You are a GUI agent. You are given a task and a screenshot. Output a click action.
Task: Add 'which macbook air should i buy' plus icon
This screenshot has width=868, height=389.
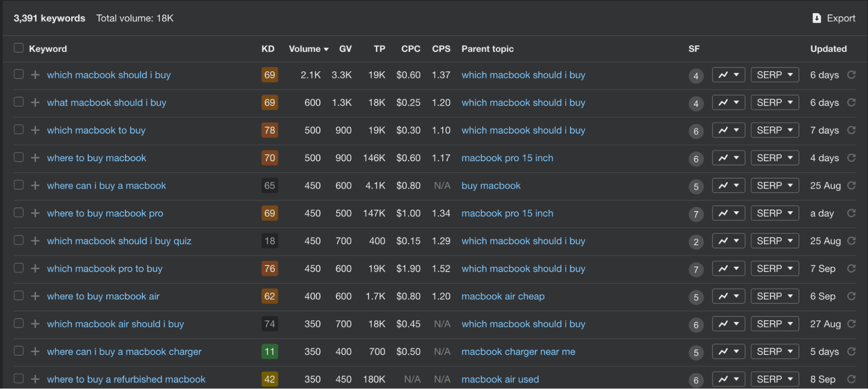[35, 324]
